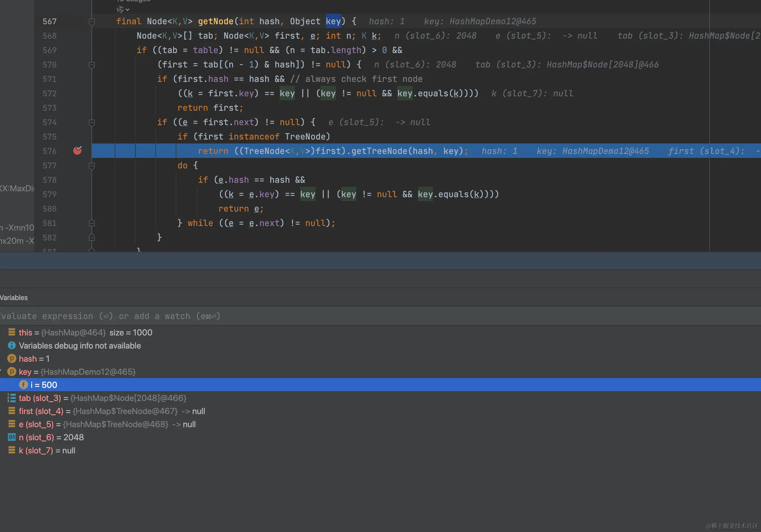Click the info icon for debug info unavailable
This screenshot has height=532, width=761.
tap(11, 346)
